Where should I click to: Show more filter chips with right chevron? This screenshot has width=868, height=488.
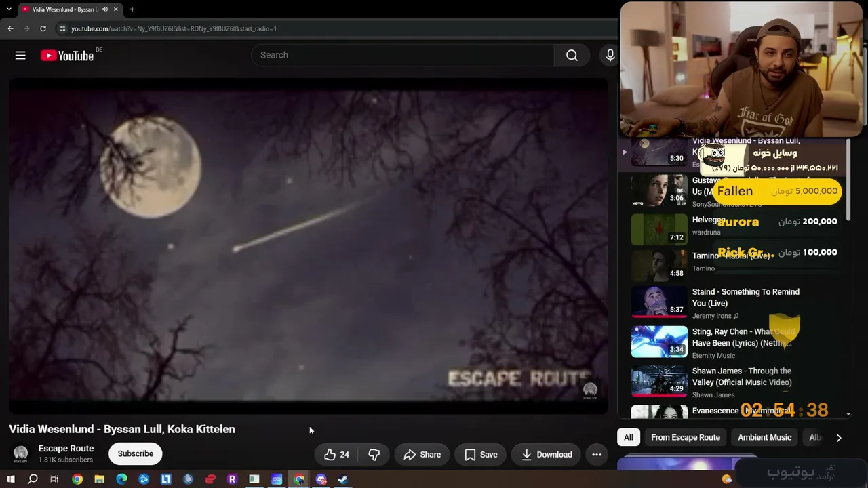click(839, 438)
